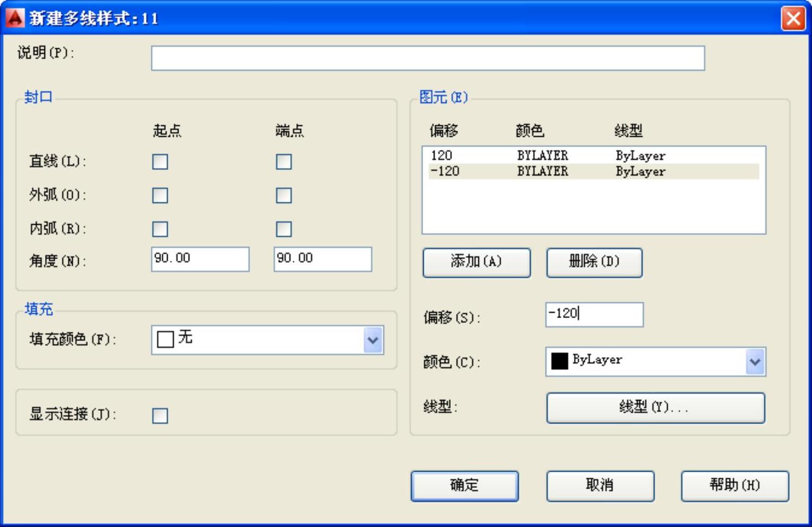Open the 颜色(C) ByLayer dropdown arrow
Image resolution: width=812 pixels, height=527 pixels.
coord(755,362)
